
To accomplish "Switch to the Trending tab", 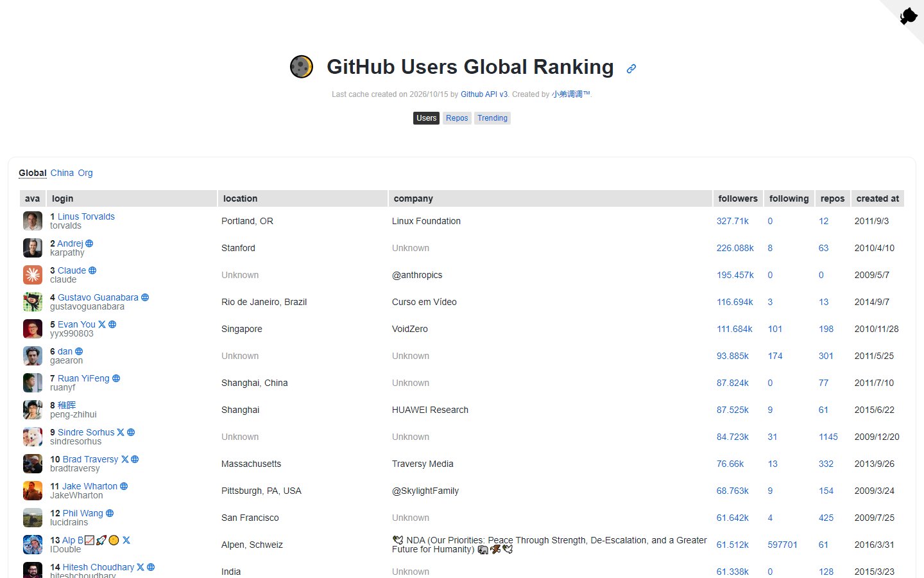I will click(x=492, y=118).
